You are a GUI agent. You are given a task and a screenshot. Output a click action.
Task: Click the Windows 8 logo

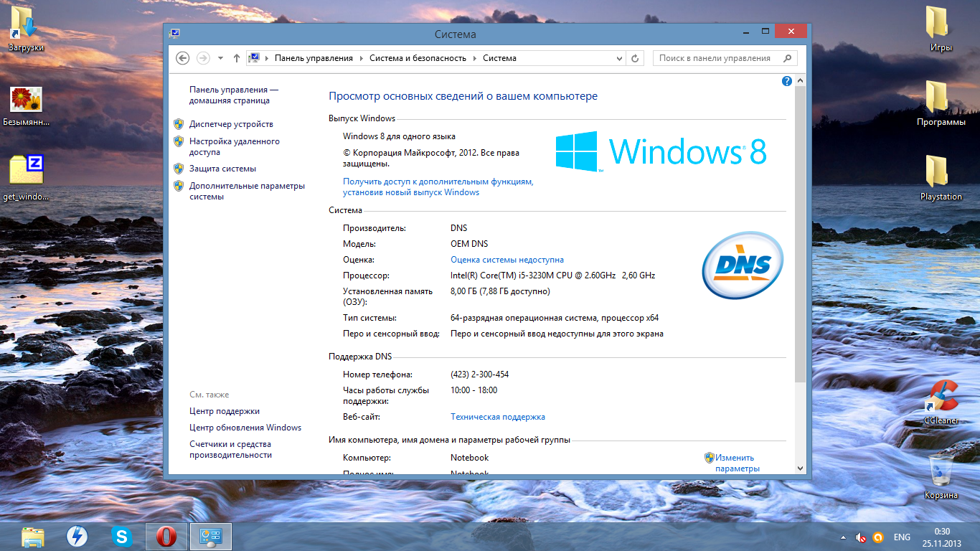(x=661, y=151)
